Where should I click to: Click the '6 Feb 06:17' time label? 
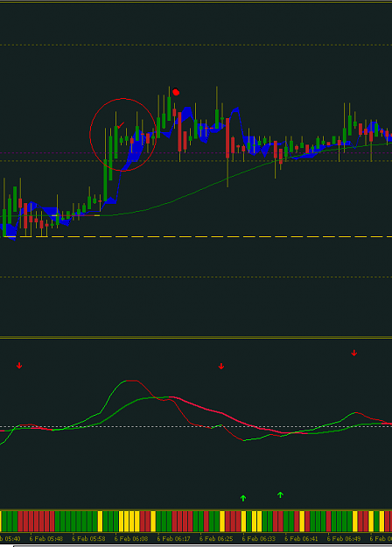click(x=173, y=538)
